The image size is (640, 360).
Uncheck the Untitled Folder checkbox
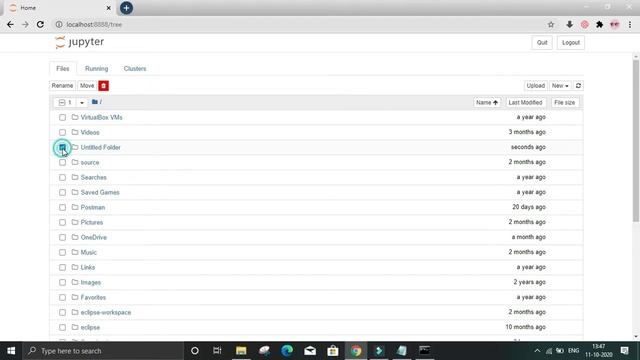coord(62,147)
